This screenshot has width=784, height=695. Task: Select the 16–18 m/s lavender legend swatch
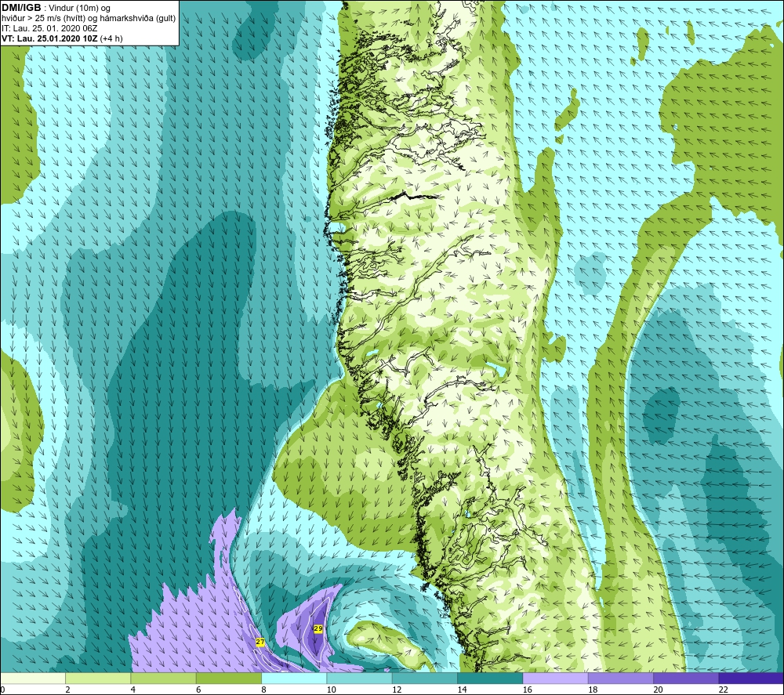coord(556,679)
